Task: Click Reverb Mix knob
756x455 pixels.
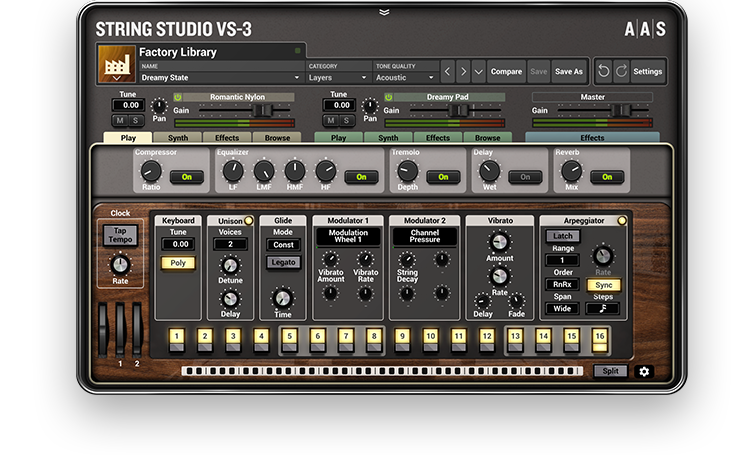Action: (x=571, y=171)
